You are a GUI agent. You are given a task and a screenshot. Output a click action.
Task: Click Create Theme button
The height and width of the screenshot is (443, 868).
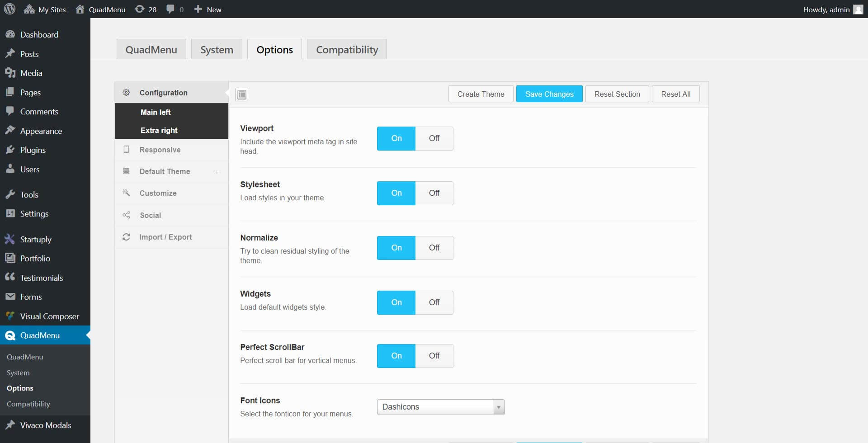click(x=481, y=94)
